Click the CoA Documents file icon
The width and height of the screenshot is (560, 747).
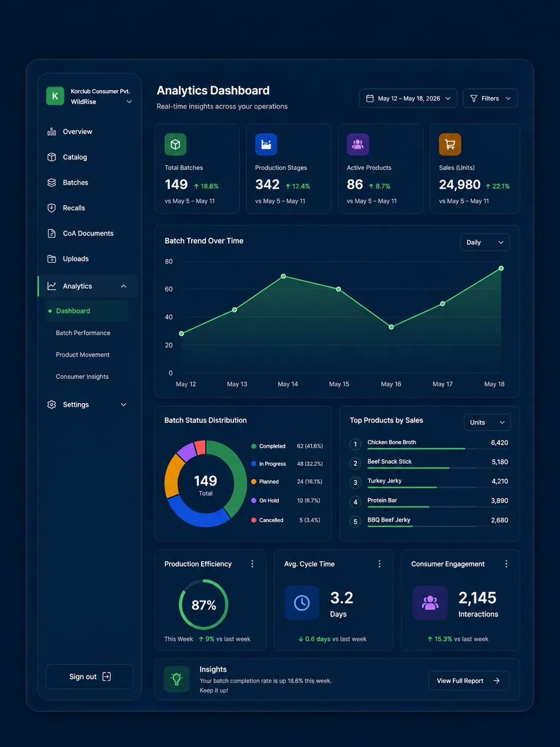point(52,233)
